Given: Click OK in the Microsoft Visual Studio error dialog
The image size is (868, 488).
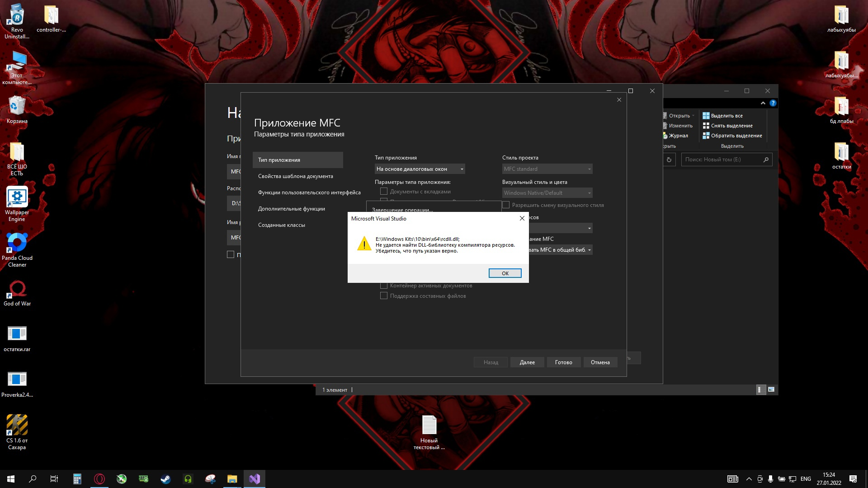Looking at the screenshot, I should [505, 273].
